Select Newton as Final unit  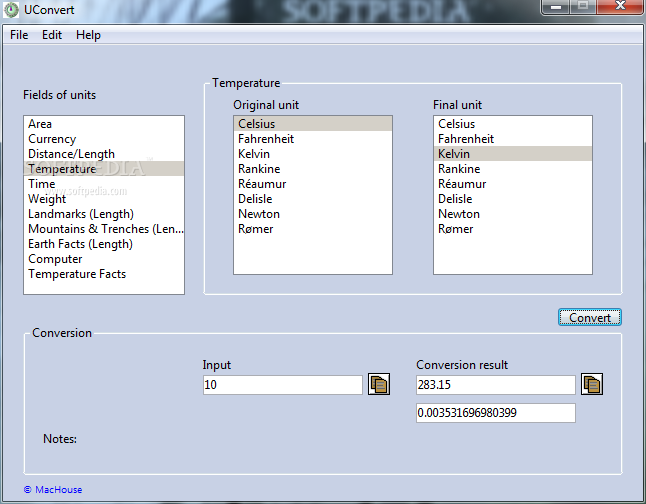pos(513,214)
